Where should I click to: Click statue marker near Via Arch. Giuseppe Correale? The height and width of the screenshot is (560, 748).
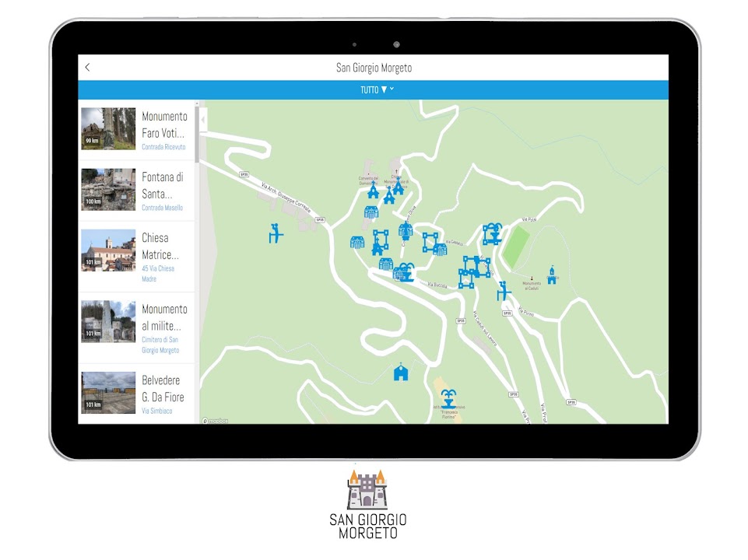pos(275,233)
